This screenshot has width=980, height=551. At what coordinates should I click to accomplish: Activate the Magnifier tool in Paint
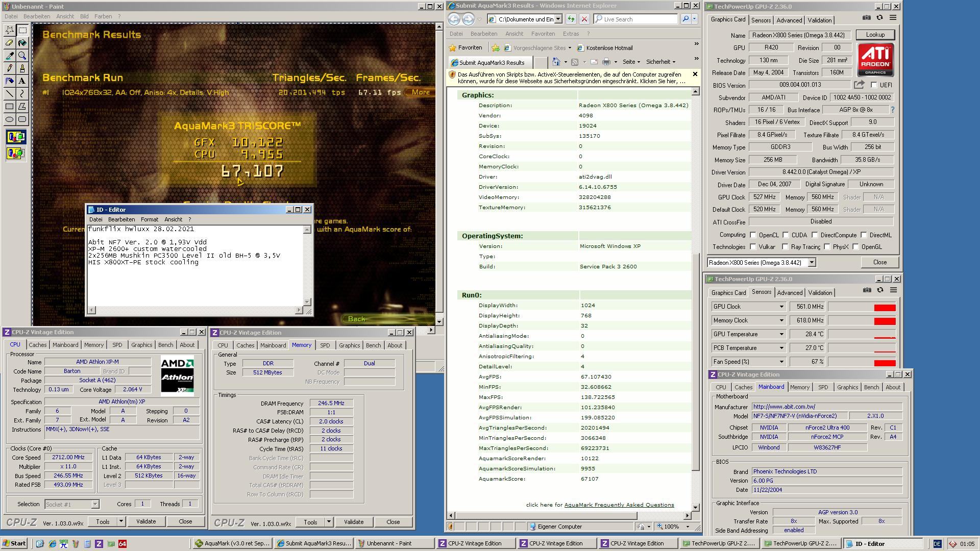tap(22, 56)
